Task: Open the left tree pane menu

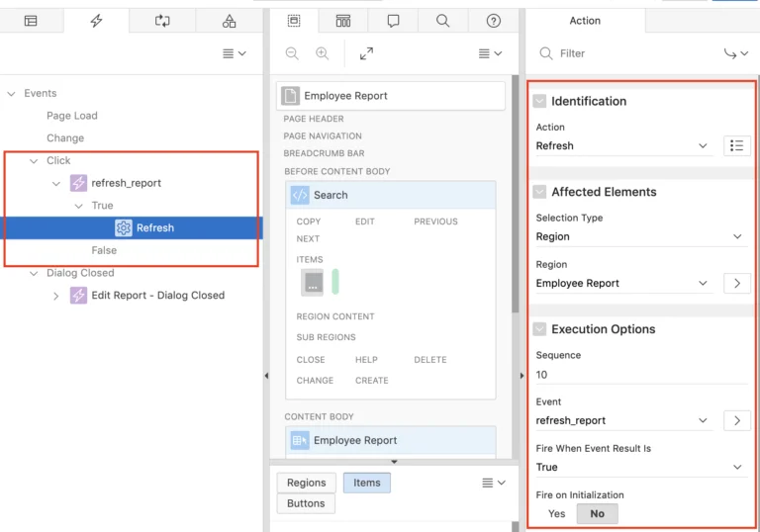Action: pyautogui.click(x=235, y=53)
